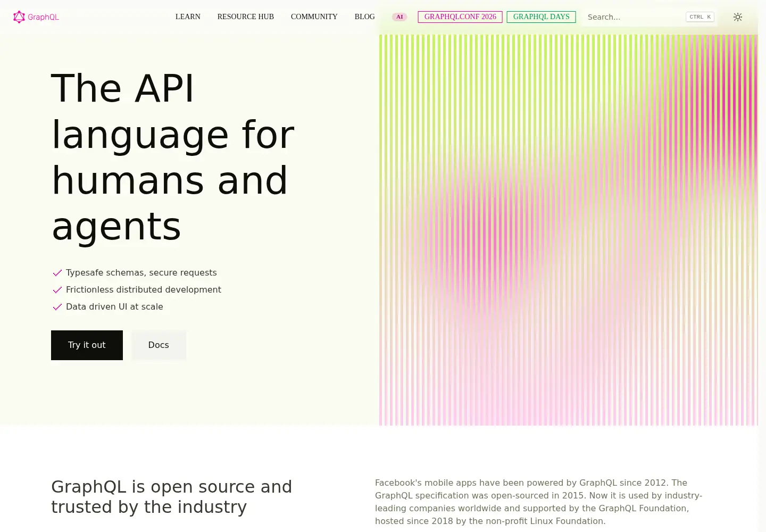Click the 'Typesafe schemas, secure requests' text
The width and height of the screenshot is (766, 532).
click(x=141, y=273)
